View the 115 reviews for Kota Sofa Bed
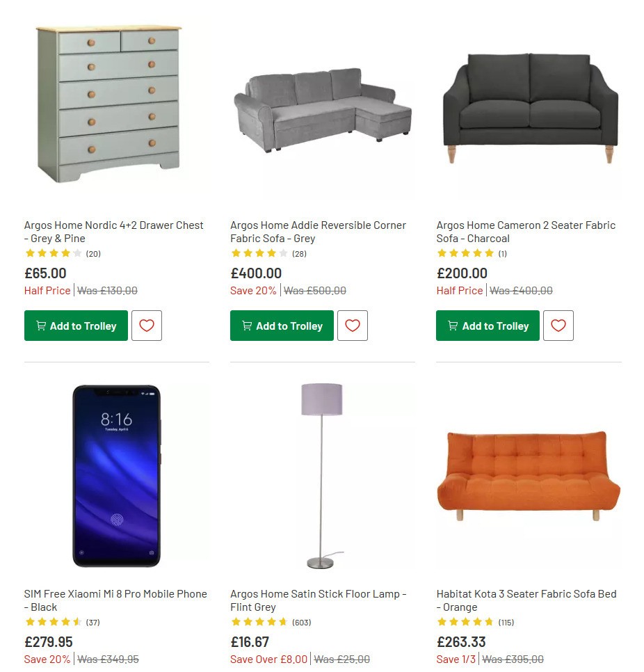Viewport: 644px width, 672px height. [x=506, y=622]
